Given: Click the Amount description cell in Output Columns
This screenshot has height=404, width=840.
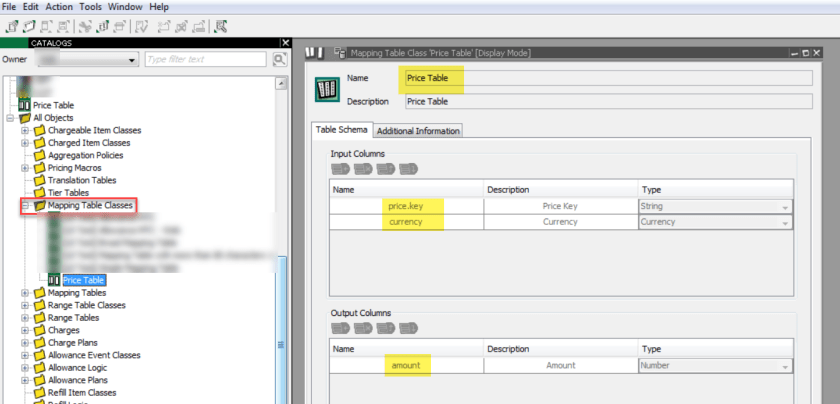Looking at the screenshot, I should point(560,365).
